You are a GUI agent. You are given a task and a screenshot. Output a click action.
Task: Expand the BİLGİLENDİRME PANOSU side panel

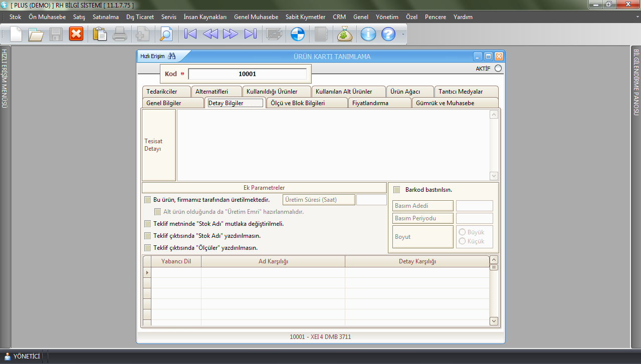(635, 80)
